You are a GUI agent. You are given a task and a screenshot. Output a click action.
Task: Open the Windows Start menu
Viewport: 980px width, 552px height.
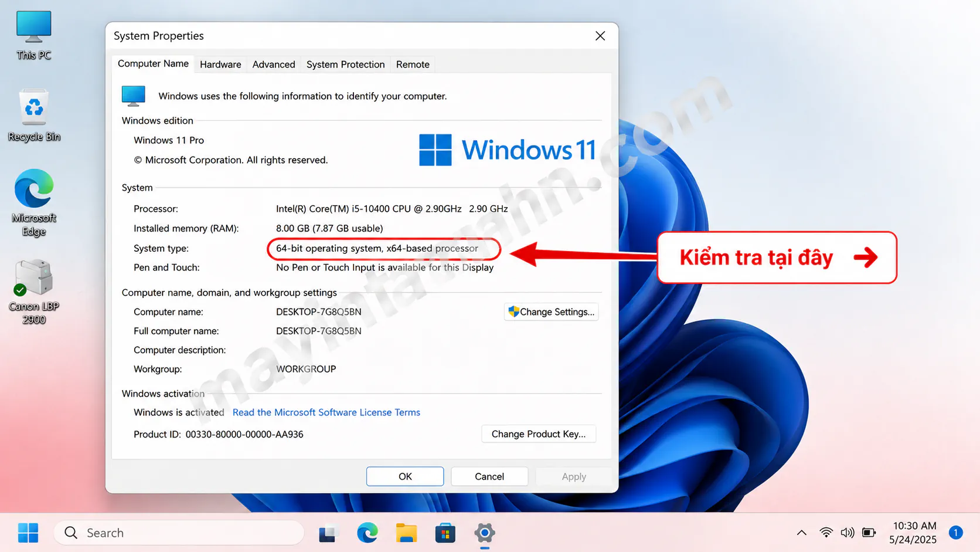(28, 533)
